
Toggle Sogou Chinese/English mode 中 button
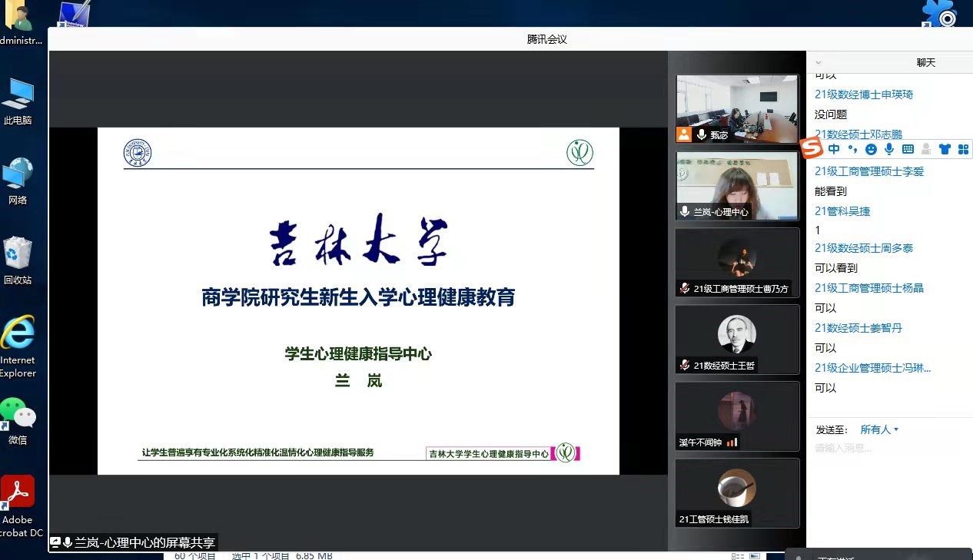pos(834,149)
